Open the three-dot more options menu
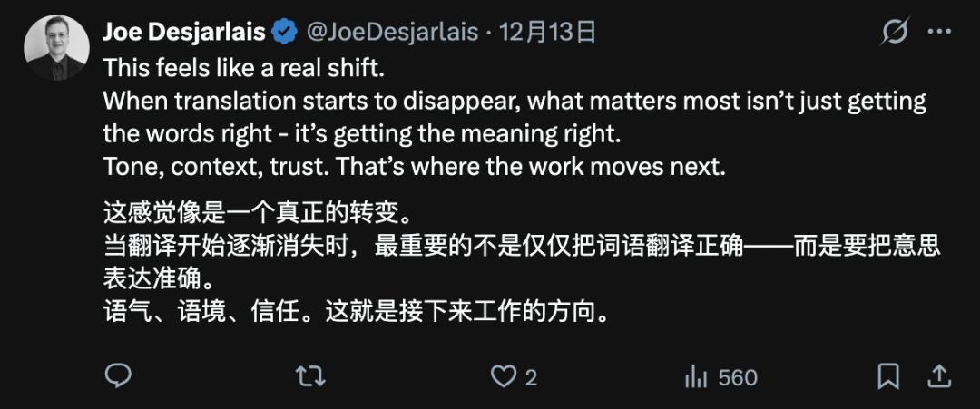Viewport: 980px width, 409px height. click(938, 33)
